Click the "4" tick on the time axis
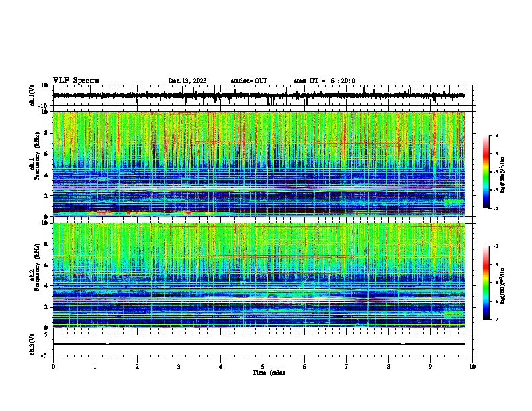The width and height of the screenshot is (532, 411). [x=221, y=367]
